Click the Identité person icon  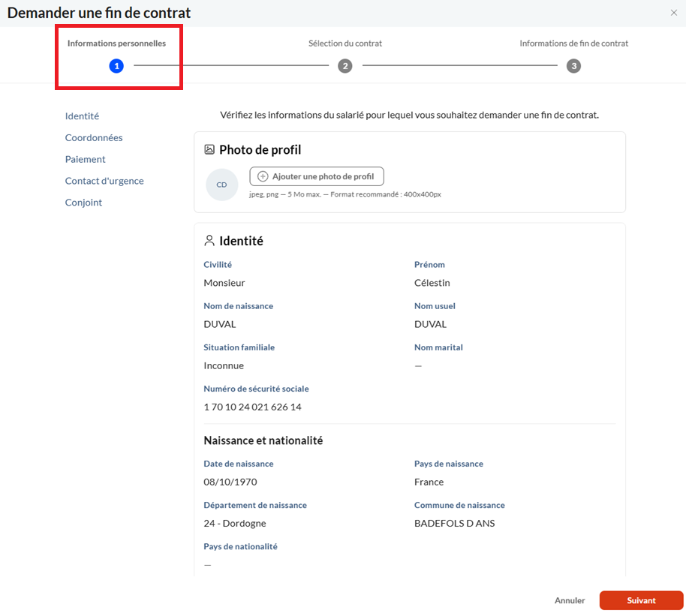pyautogui.click(x=209, y=241)
